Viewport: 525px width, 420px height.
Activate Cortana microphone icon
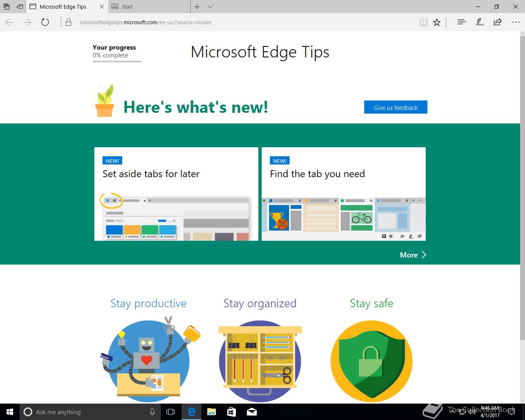coord(152,412)
